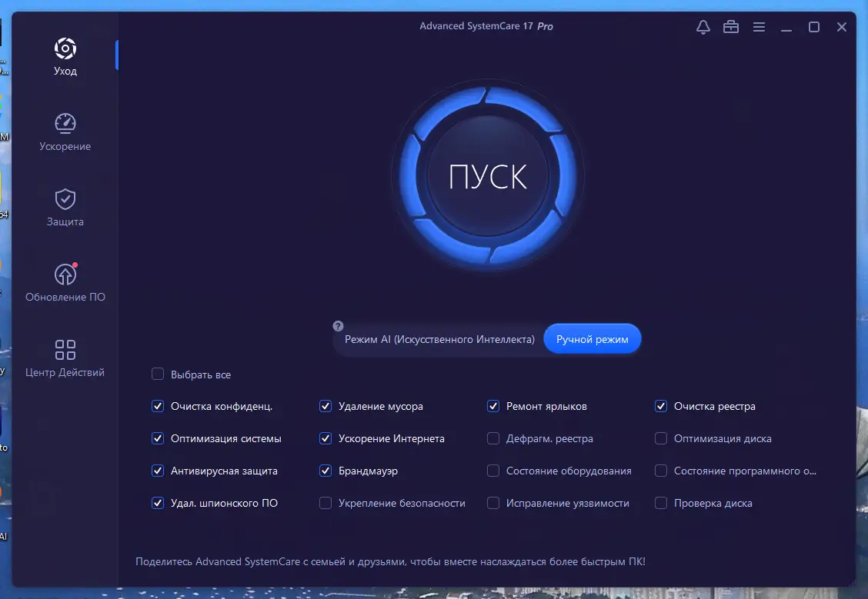Image resolution: width=868 pixels, height=599 pixels.
Task: Open the Центр Действий panel
Action: point(65,355)
